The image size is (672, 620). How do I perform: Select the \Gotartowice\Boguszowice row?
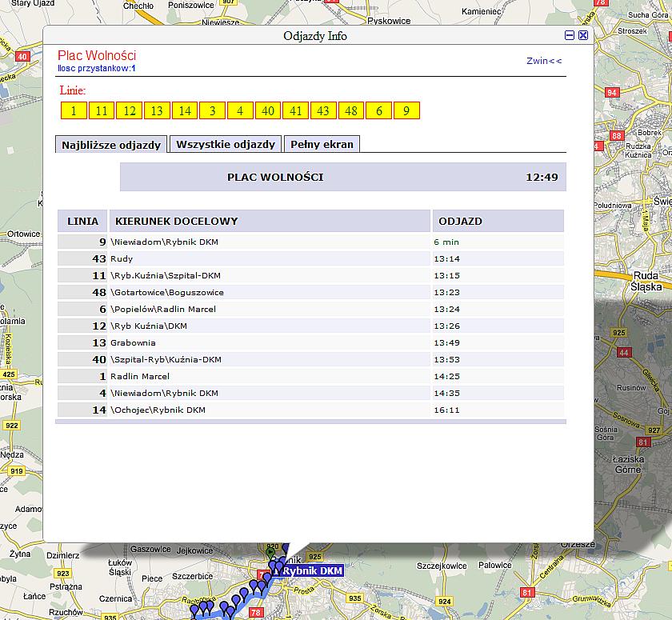[x=310, y=292]
